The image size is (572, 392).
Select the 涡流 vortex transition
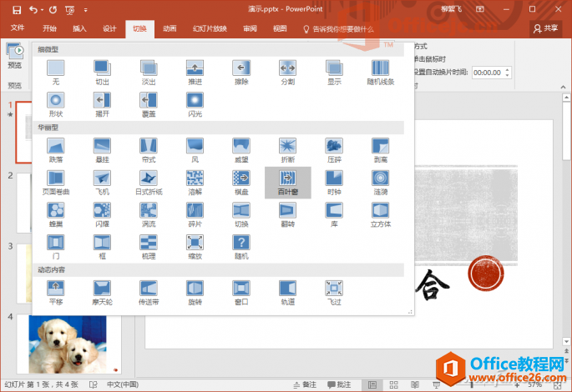click(x=149, y=215)
